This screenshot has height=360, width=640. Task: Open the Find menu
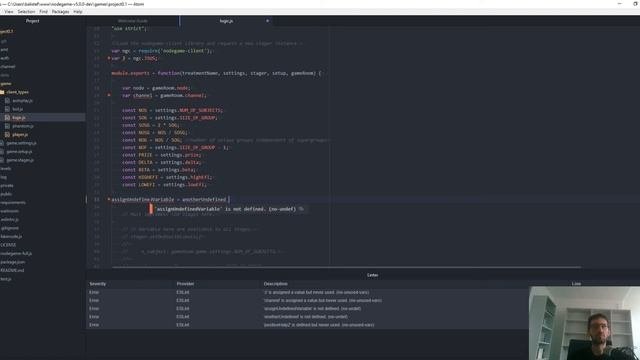coord(43,12)
